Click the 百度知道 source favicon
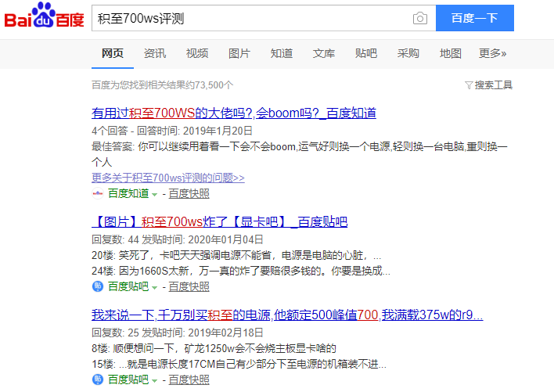The image size is (554, 392). tap(98, 193)
